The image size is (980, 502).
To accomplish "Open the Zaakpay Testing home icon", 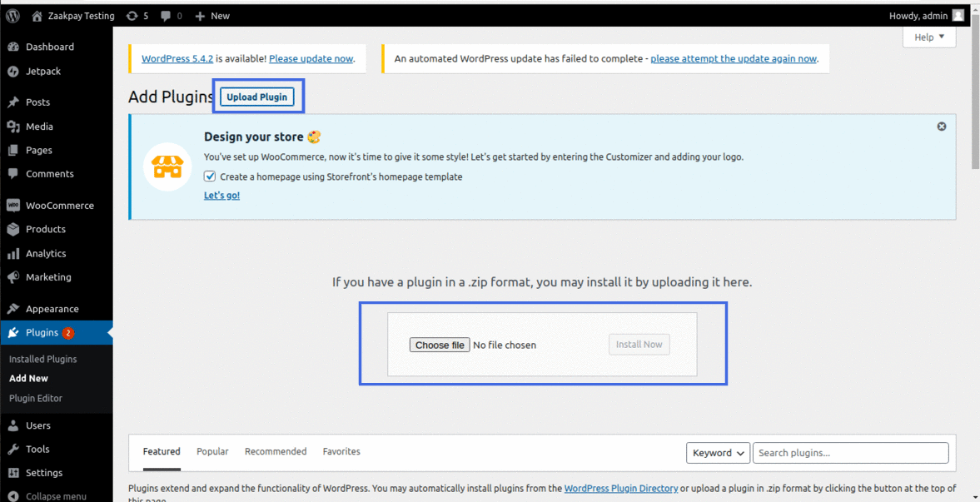I will (37, 17).
